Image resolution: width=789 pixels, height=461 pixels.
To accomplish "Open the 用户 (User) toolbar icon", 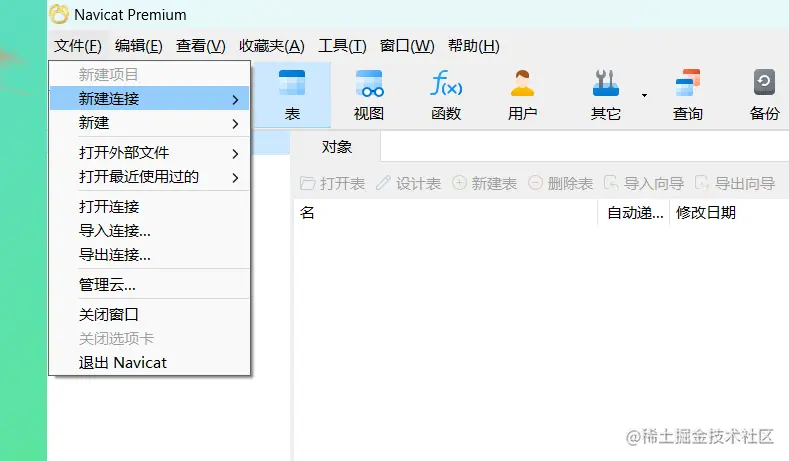I will [x=522, y=83].
